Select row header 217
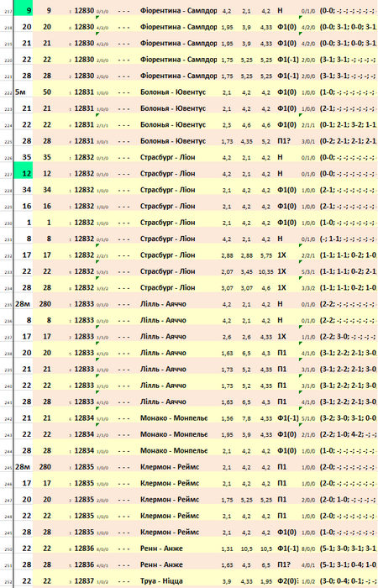This screenshot has height=588, width=378. pos(7,11)
